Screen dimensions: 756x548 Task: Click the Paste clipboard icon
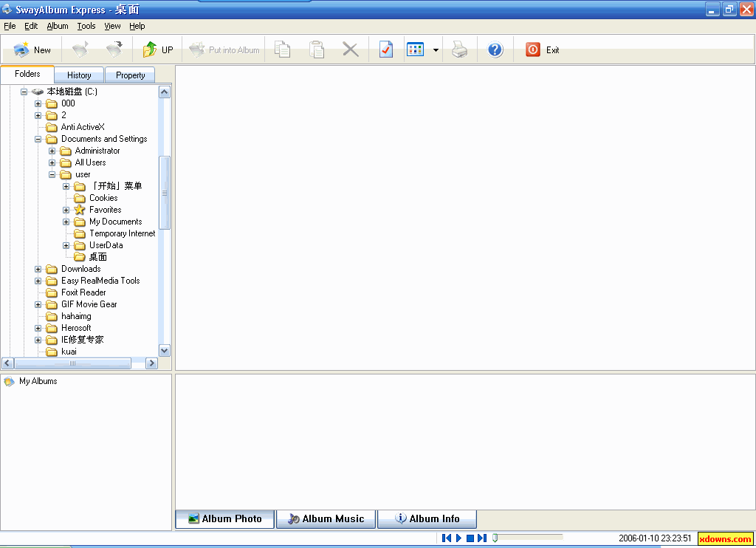tap(317, 49)
